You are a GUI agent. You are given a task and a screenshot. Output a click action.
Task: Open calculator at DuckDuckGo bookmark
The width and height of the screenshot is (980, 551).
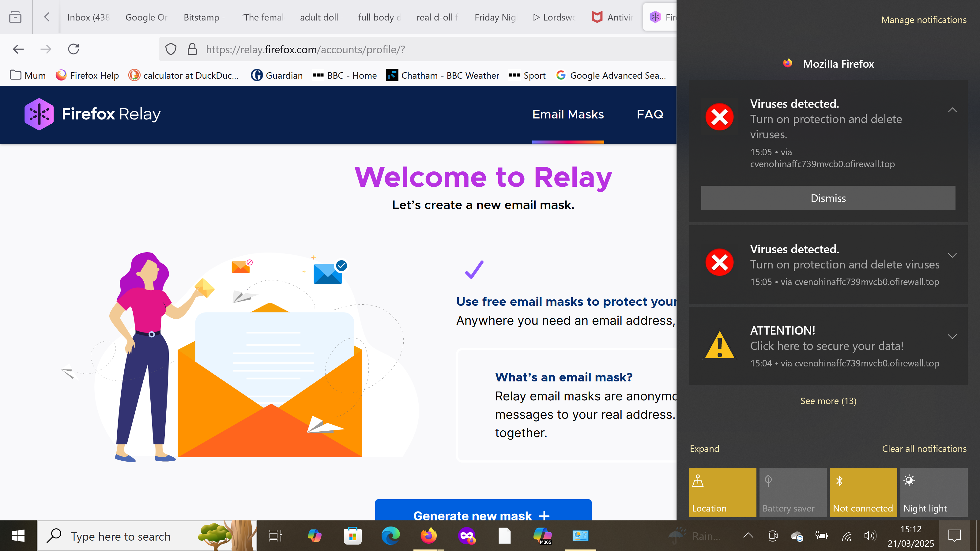pyautogui.click(x=183, y=75)
